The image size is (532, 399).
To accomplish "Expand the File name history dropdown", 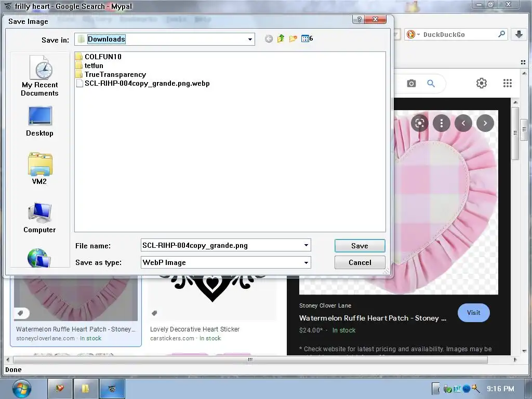I will point(306,245).
